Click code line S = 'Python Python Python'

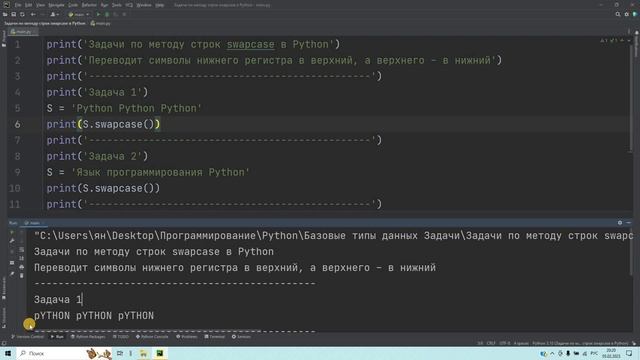124,108
